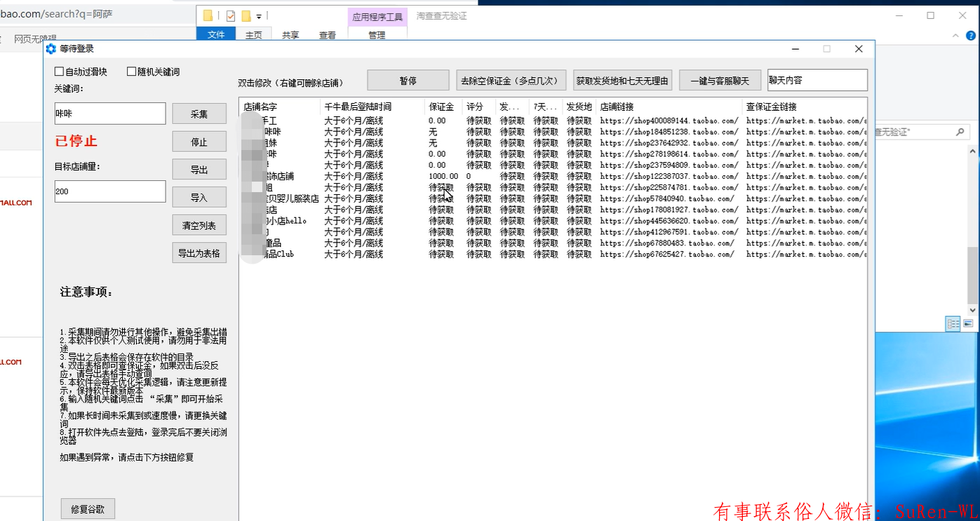Select the shop237594809.taobao.com link cell

[x=669, y=165]
